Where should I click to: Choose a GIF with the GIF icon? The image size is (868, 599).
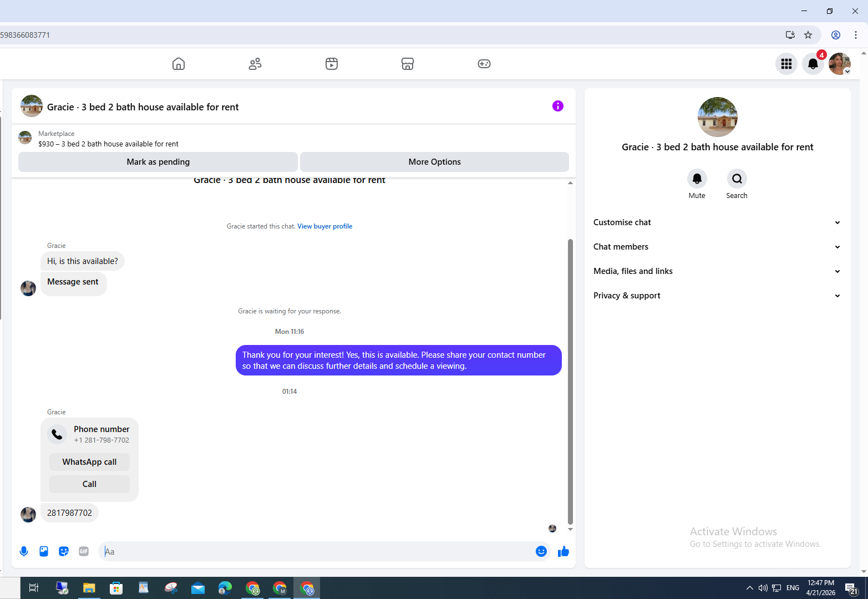(x=84, y=551)
